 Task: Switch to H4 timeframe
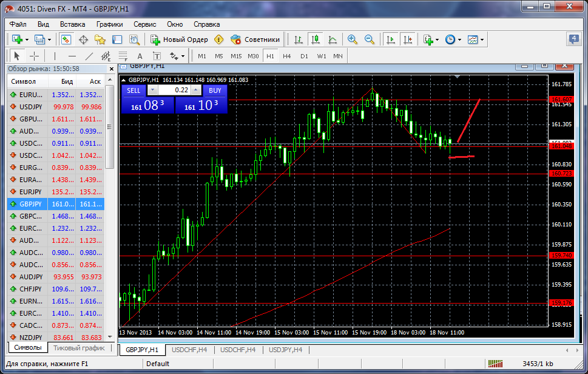click(x=287, y=56)
